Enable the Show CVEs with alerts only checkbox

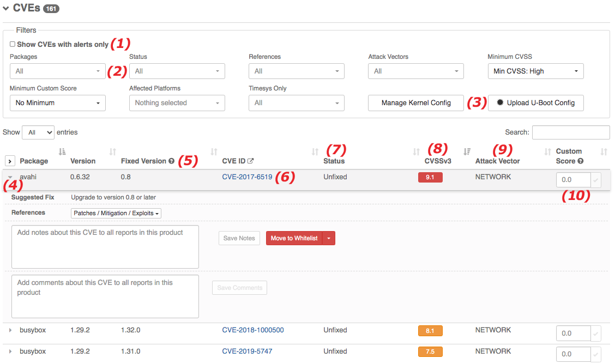(x=12, y=44)
